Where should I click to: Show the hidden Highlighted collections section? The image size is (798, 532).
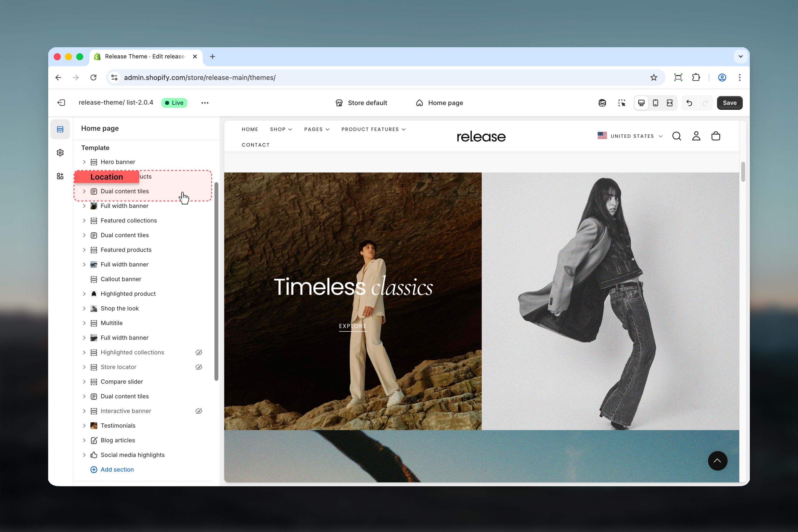tap(199, 352)
